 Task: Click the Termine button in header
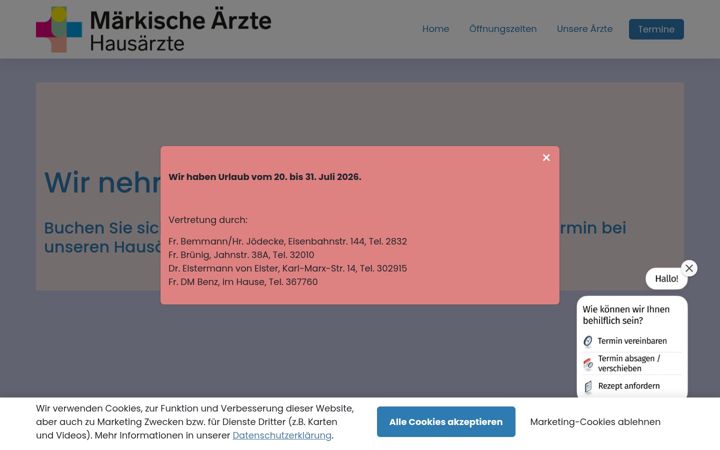point(656,29)
